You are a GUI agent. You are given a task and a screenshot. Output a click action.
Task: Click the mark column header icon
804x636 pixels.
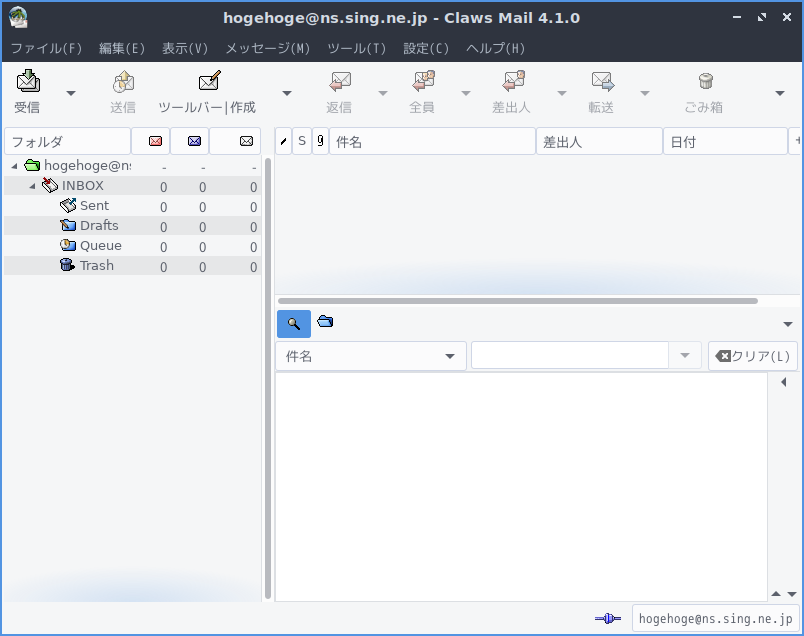click(284, 142)
